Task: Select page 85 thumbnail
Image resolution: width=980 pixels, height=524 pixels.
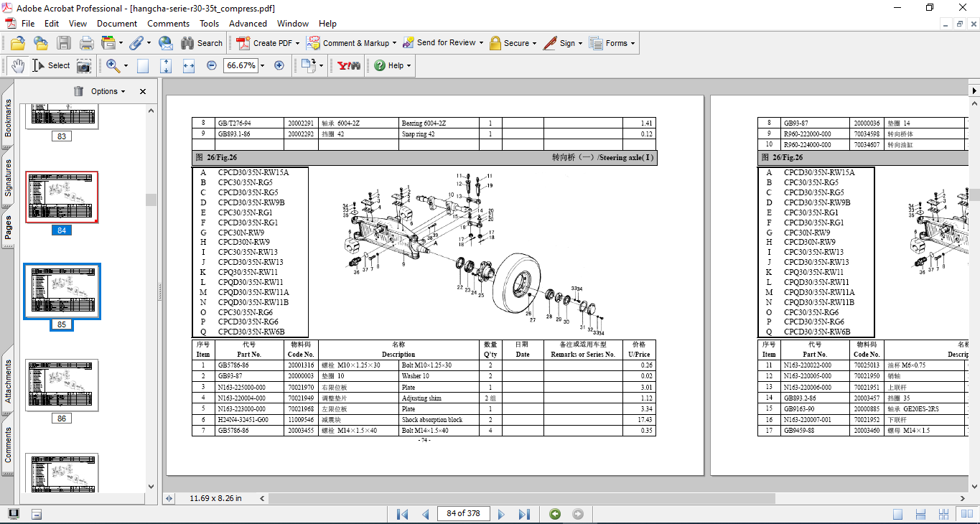Action: pyautogui.click(x=62, y=291)
